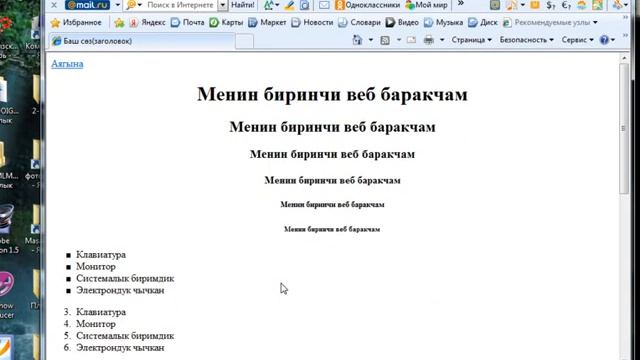The width and height of the screenshot is (640, 360).
Task: Click the add-to-favorites star icon
Action: [119, 23]
